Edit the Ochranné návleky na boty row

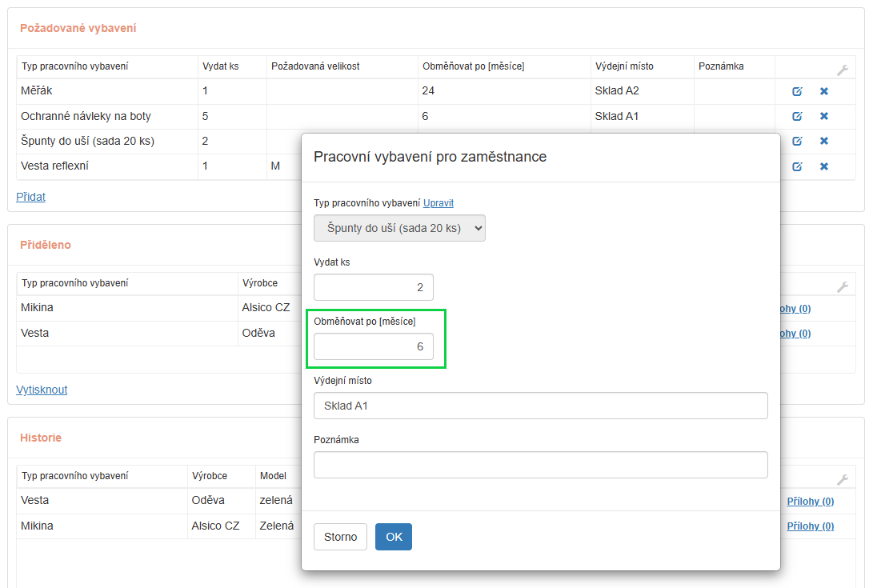pyautogui.click(x=797, y=116)
